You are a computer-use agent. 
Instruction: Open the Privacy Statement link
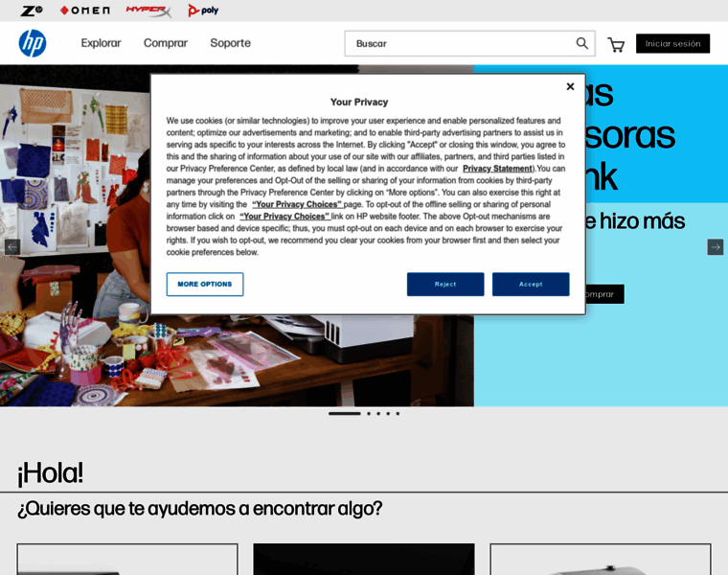click(x=497, y=169)
